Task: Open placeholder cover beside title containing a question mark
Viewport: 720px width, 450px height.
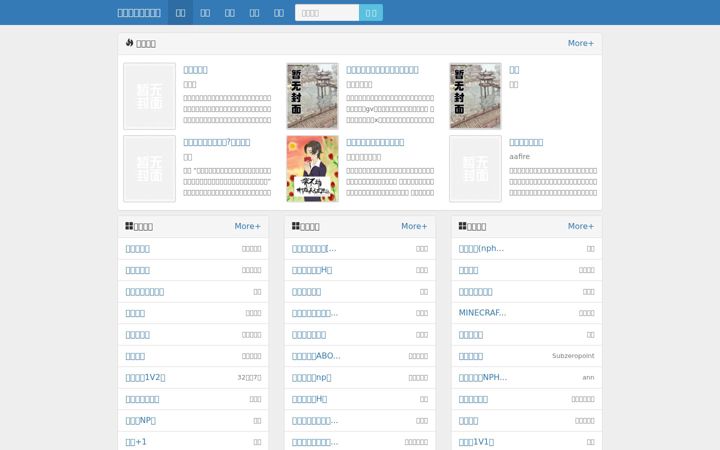Action: coord(149,169)
